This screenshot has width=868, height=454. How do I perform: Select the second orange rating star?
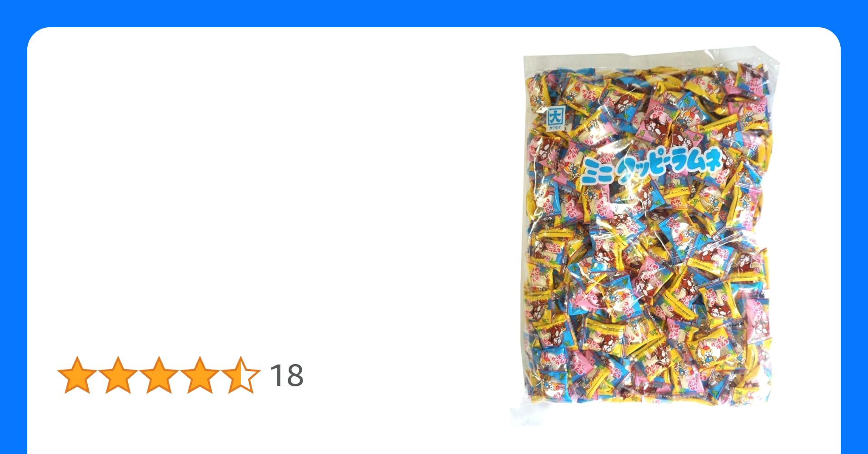coord(118,375)
